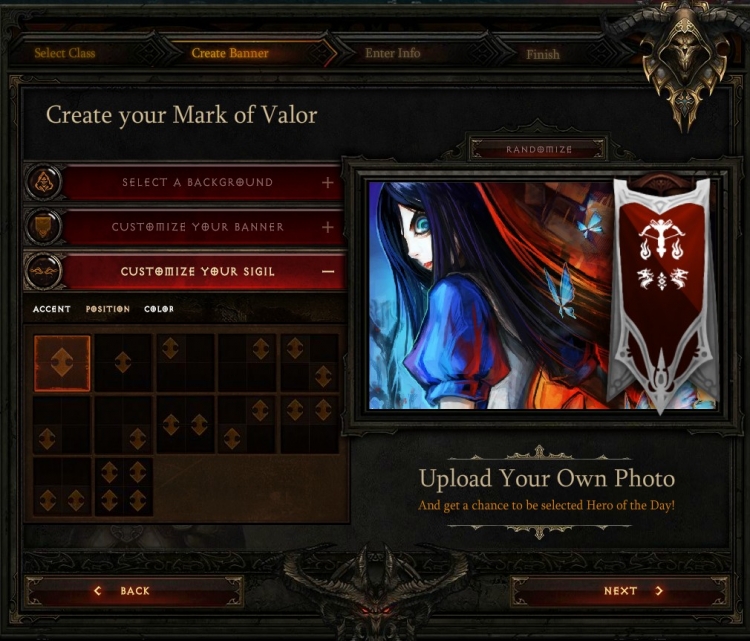Go Back to the previous step
The image size is (750, 641).
point(134,591)
